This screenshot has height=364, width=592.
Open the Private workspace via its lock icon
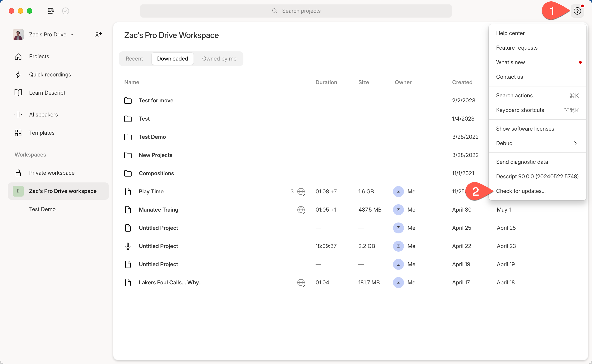pyautogui.click(x=18, y=173)
